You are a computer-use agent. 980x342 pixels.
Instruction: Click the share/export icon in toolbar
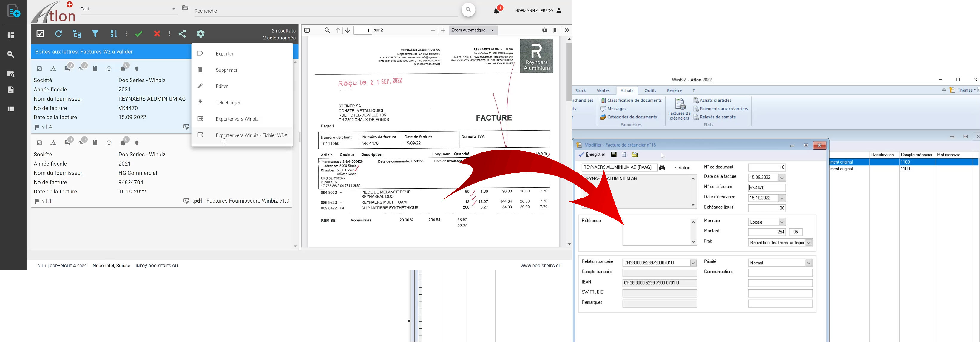(x=181, y=33)
